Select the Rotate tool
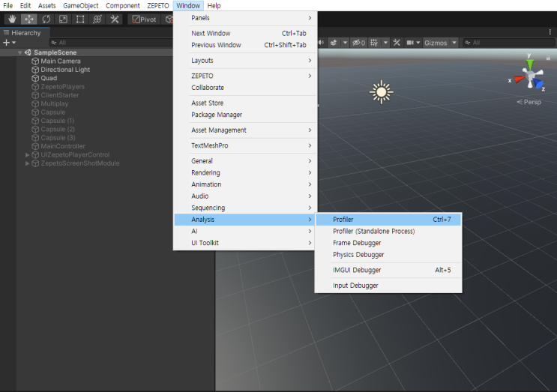 coord(46,19)
